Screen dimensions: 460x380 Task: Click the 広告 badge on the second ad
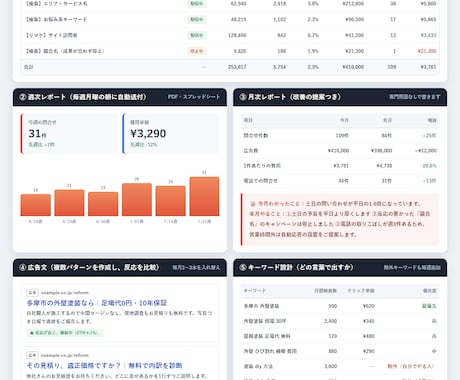coord(32,355)
